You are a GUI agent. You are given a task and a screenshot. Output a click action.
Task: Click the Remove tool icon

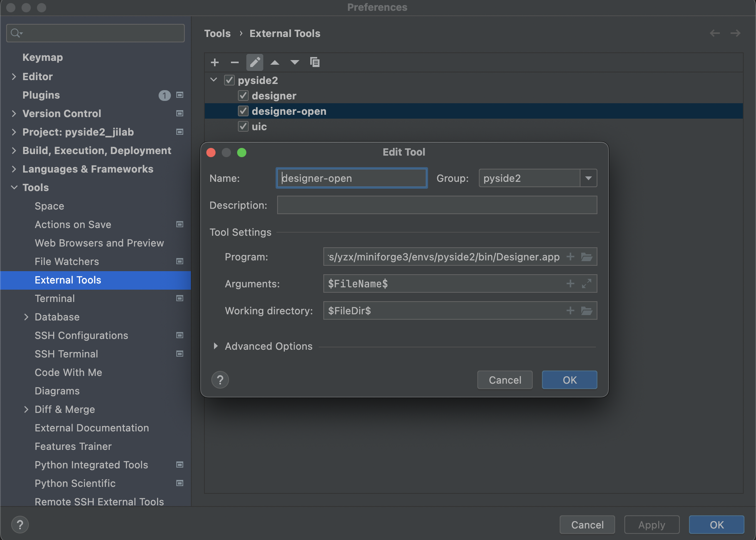pos(234,62)
